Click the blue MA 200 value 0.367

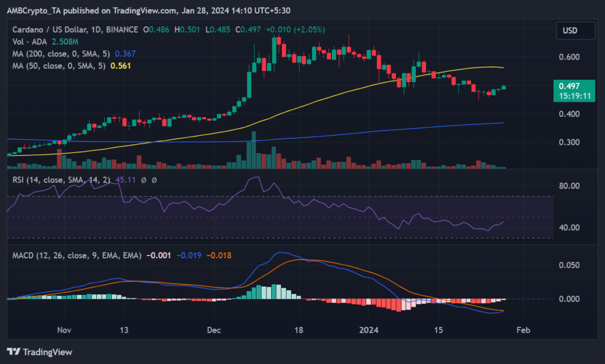125,53
